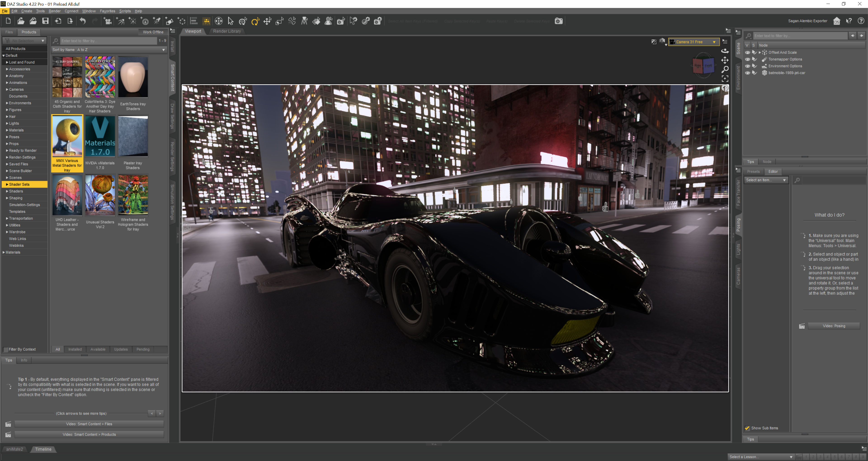
Task: Select the Translate tool
Action: (x=267, y=21)
